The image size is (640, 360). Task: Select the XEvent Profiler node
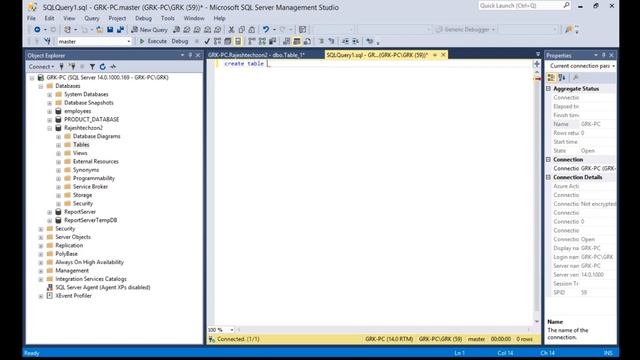[x=73, y=296]
